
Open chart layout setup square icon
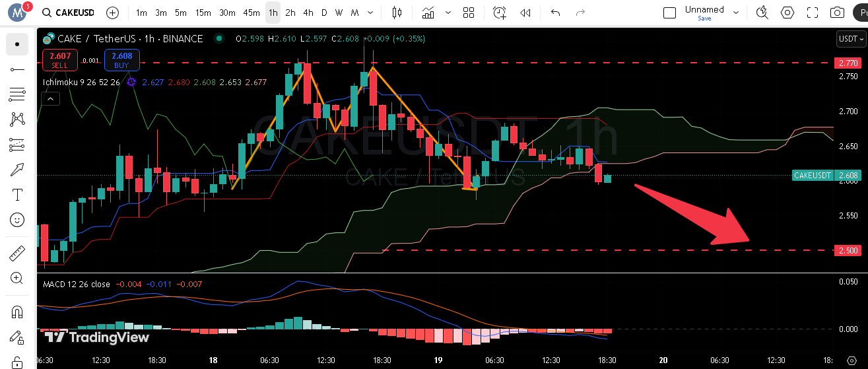tap(669, 13)
